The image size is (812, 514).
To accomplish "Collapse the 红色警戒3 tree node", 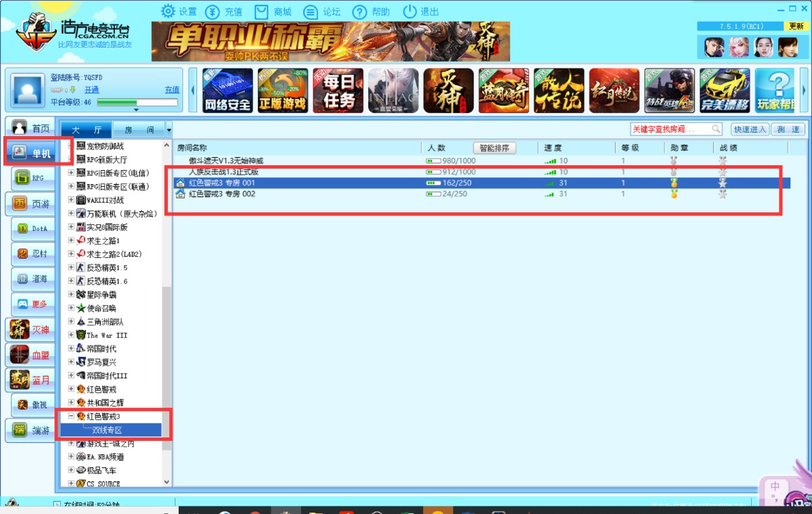I will 72,416.
